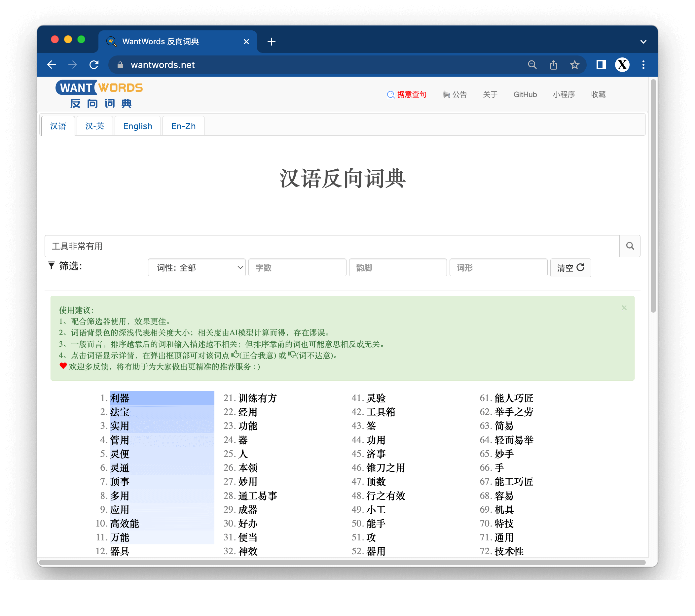Click the browser forward arrow
This screenshot has height=616, width=695.
[x=73, y=65]
